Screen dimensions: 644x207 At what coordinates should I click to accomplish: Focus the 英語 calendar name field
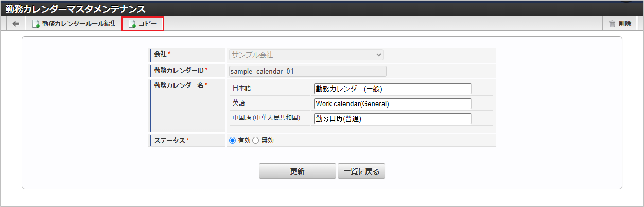(x=392, y=104)
